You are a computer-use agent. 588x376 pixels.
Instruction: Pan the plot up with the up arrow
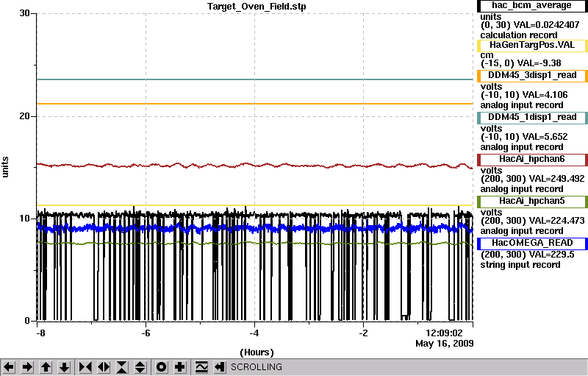click(x=46, y=366)
